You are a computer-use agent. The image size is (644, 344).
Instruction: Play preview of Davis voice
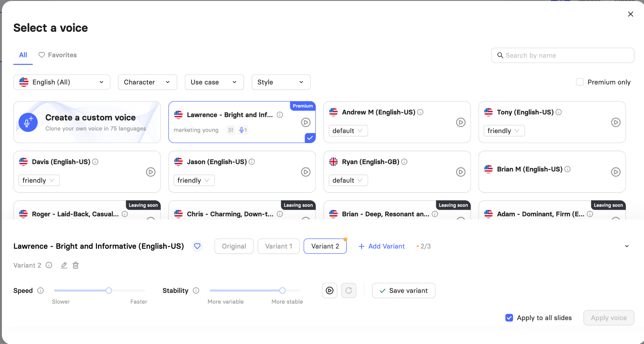click(151, 172)
